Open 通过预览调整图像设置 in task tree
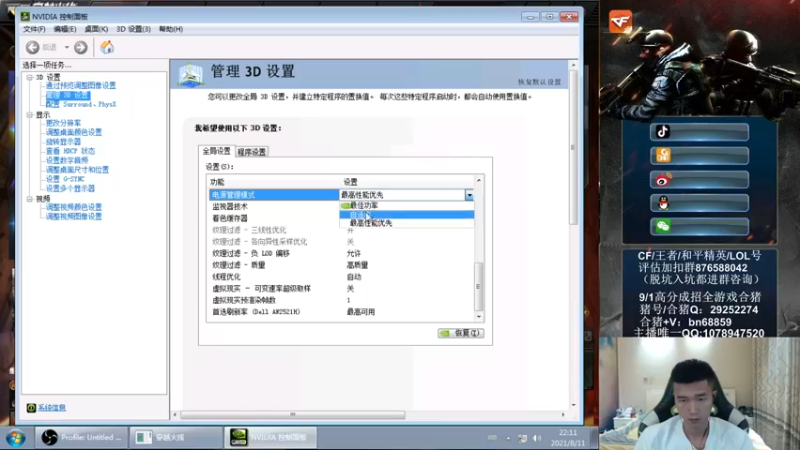 tap(81, 86)
